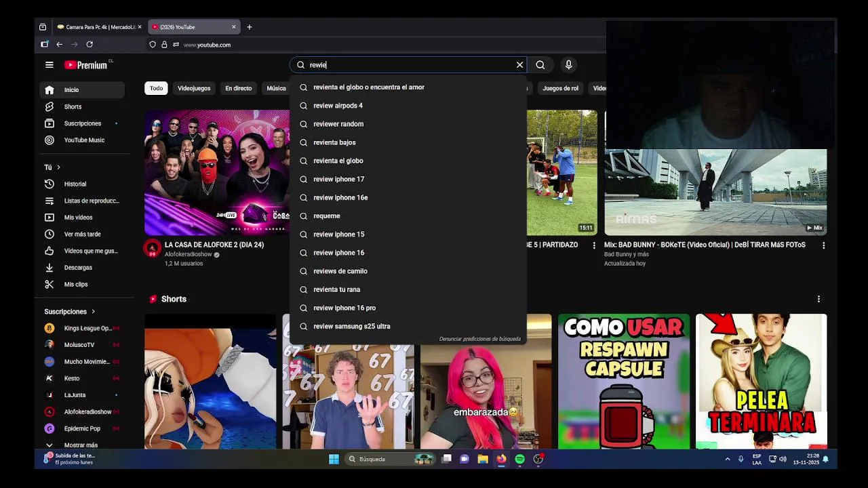Click the browser address bar URL
Image resolution: width=868 pixels, height=488 pixels.
click(207, 45)
